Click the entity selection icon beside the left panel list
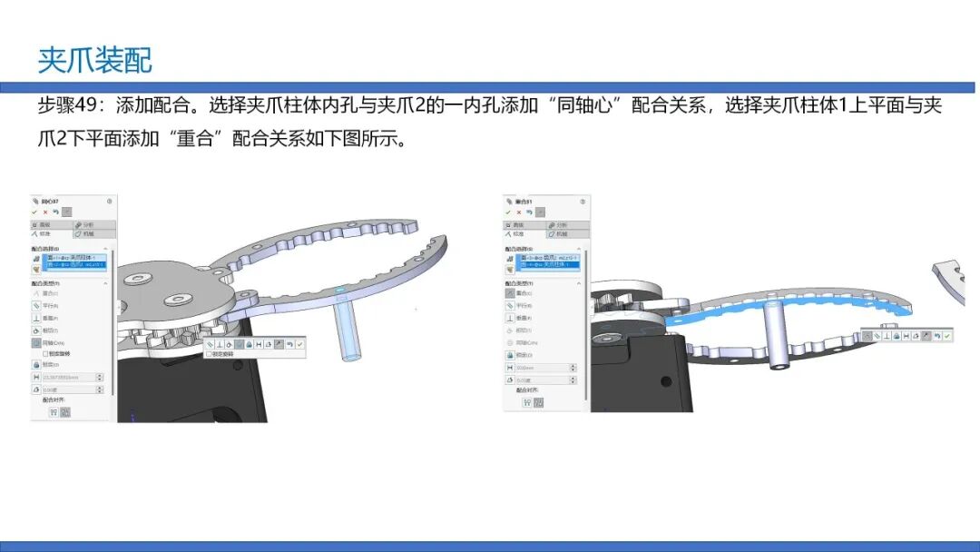The width and height of the screenshot is (980, 552). (x=36, y=258)
